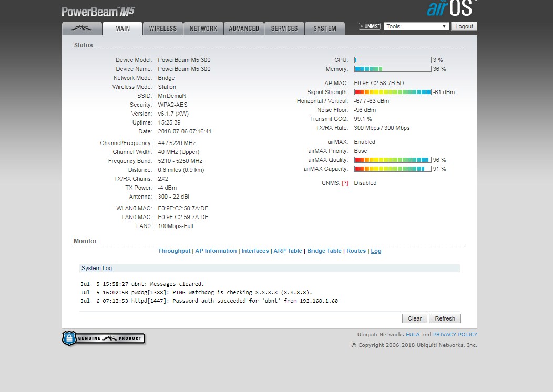Refresh the system log

445,318
